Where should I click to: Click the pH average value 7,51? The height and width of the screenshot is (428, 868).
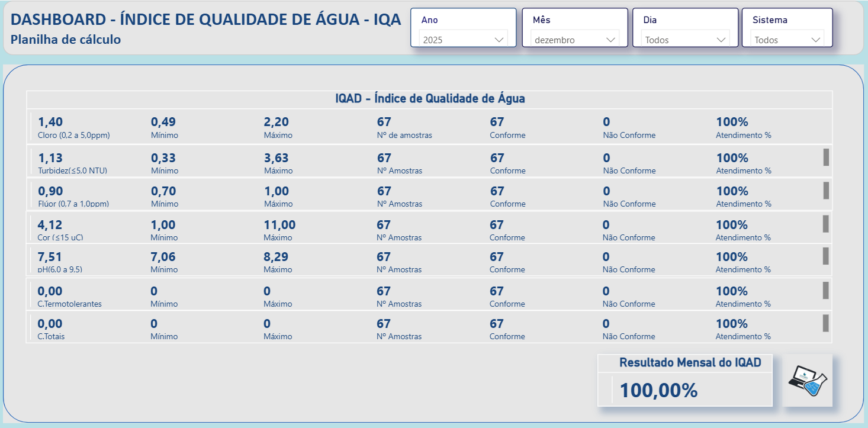click(50, 257)
